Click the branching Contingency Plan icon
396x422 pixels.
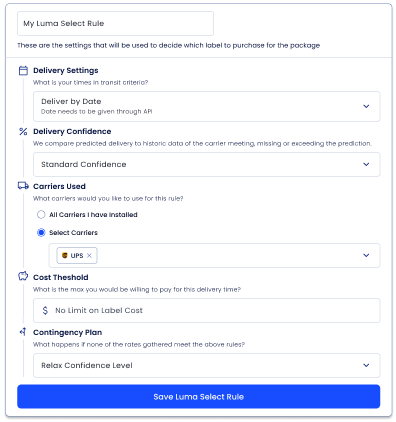click(23, 332)
